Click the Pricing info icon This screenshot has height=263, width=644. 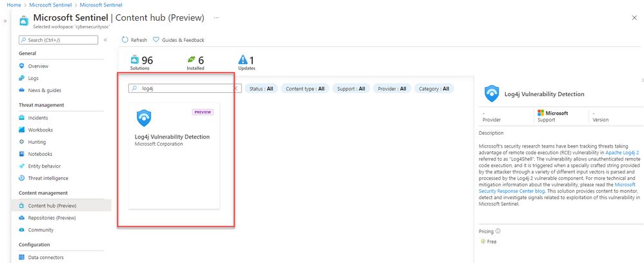pos(498,231)
